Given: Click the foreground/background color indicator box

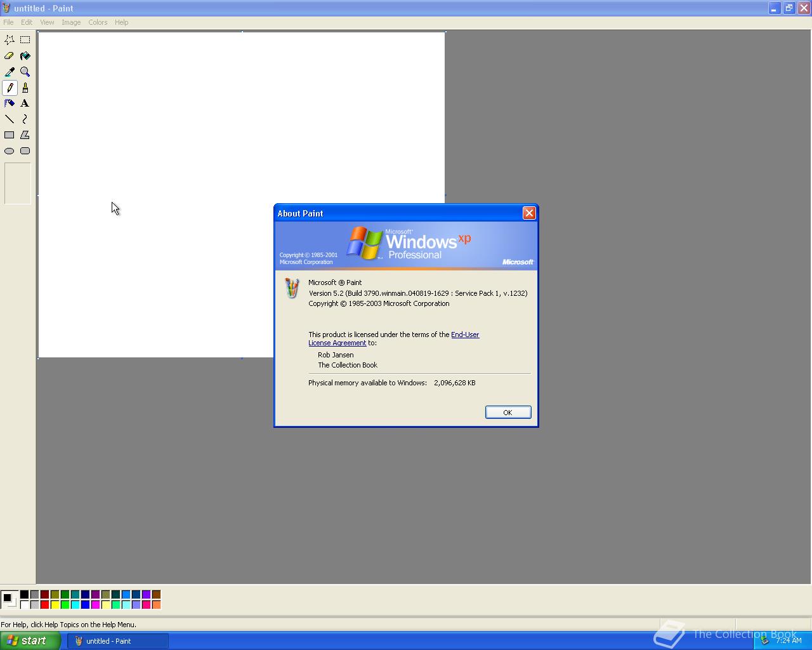Looking at the screenshot, I should pos(10,599).
